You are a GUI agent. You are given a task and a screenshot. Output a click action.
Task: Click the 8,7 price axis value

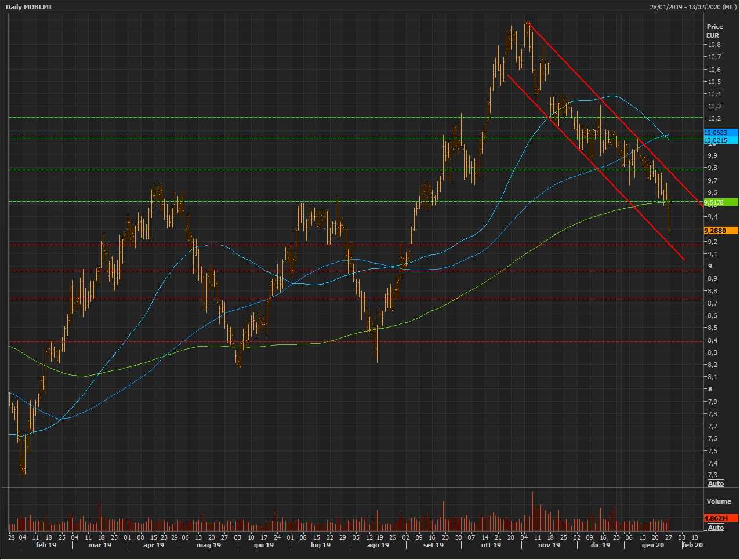pyautogui.click(x=712, y=303)
